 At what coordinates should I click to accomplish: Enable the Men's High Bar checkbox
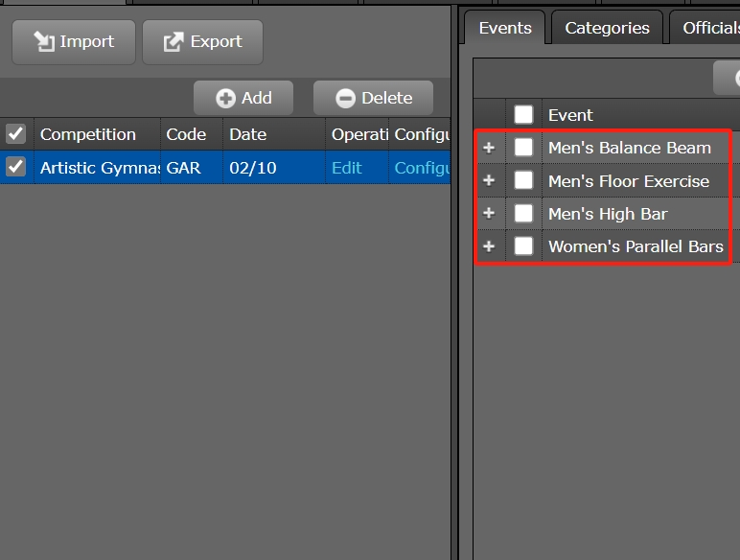[523, 213]
